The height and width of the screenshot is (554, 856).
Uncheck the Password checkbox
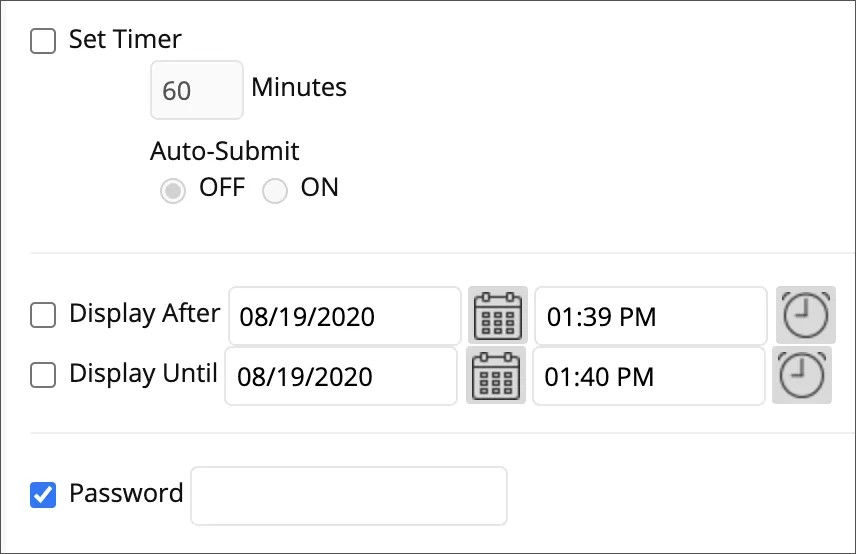point(43,495)
